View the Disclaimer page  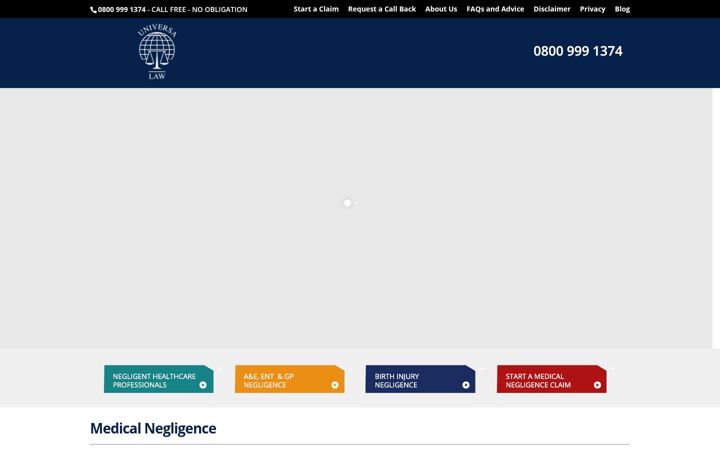[551, 9]
